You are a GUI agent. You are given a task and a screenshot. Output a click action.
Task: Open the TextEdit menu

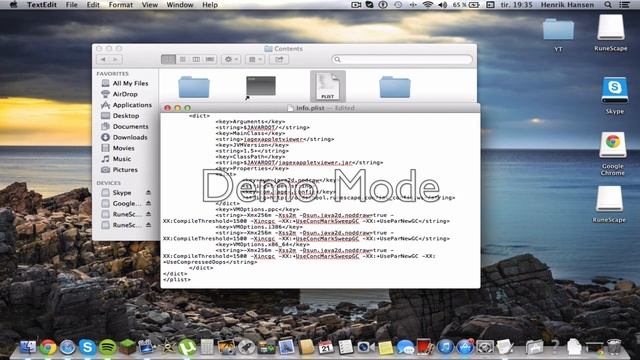(42, 5)
